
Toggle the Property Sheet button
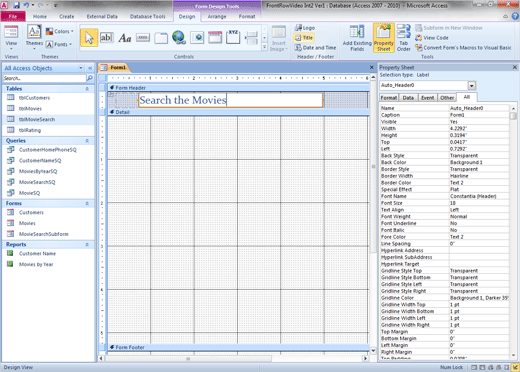(x=384, y=38)
